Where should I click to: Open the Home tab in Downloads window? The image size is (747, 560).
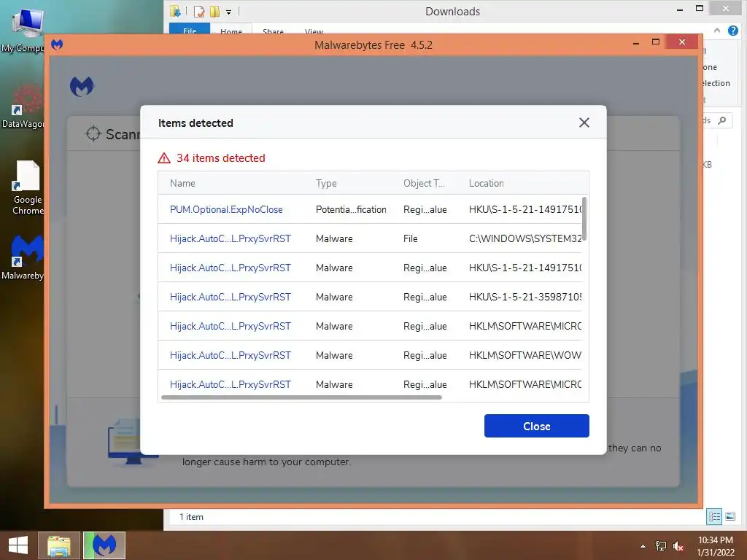point(231,29)
